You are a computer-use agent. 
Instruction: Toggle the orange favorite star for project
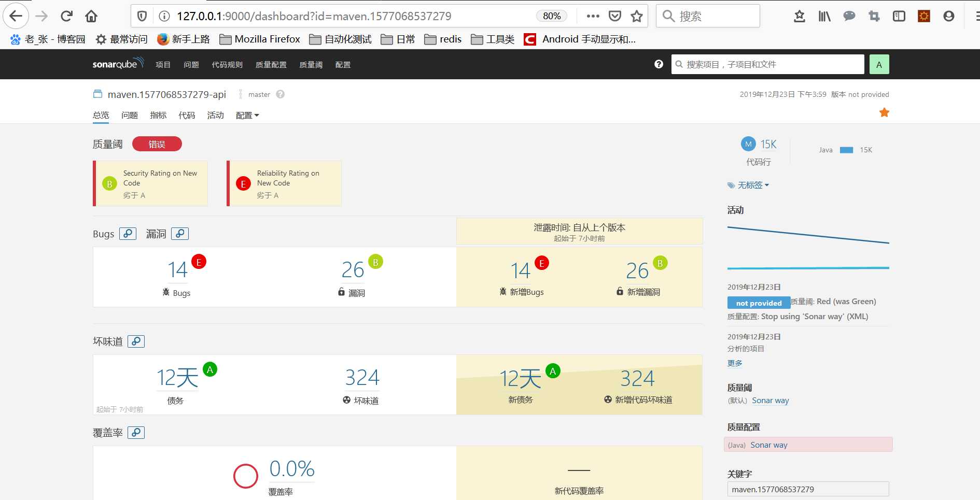(884, 112)
